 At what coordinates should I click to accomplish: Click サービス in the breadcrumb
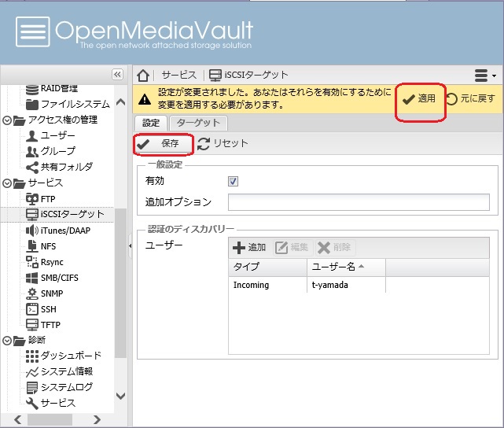click(179, 75)
